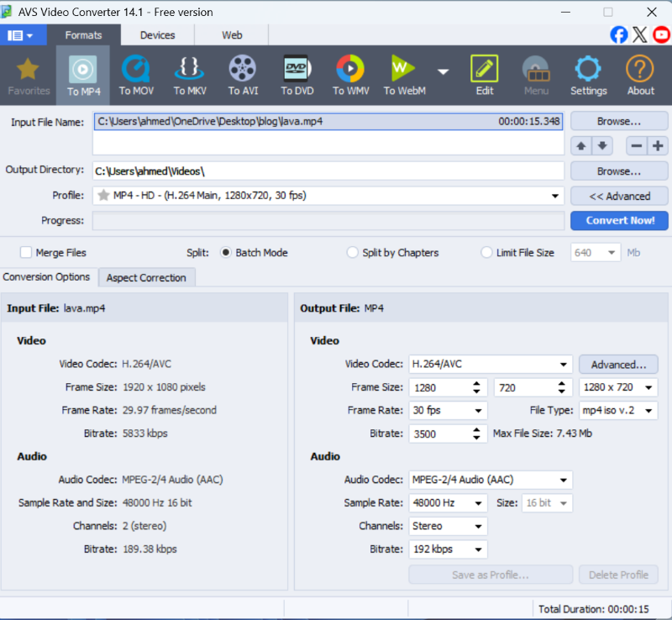Click the Progress bar
This screenshot has height=620, width=672.
[x=328, y=221]
